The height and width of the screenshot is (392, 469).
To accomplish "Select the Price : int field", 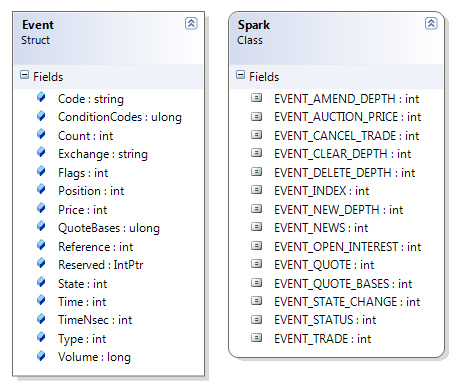I will pos(82,210).
